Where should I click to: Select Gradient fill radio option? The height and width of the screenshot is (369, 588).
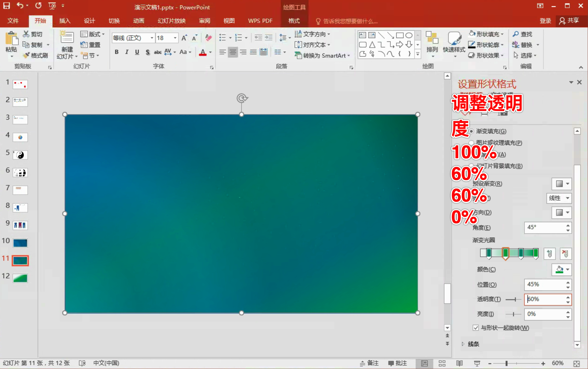[471, 131]
